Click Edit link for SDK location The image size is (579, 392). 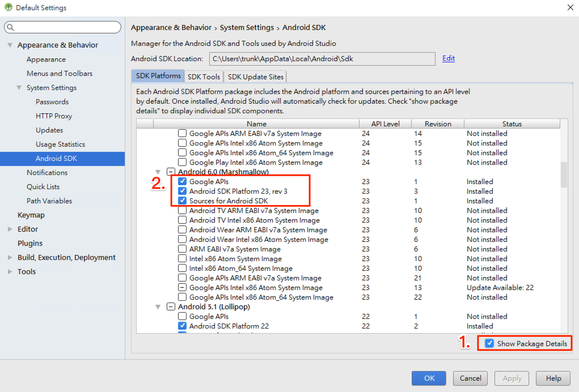(448, 58)
